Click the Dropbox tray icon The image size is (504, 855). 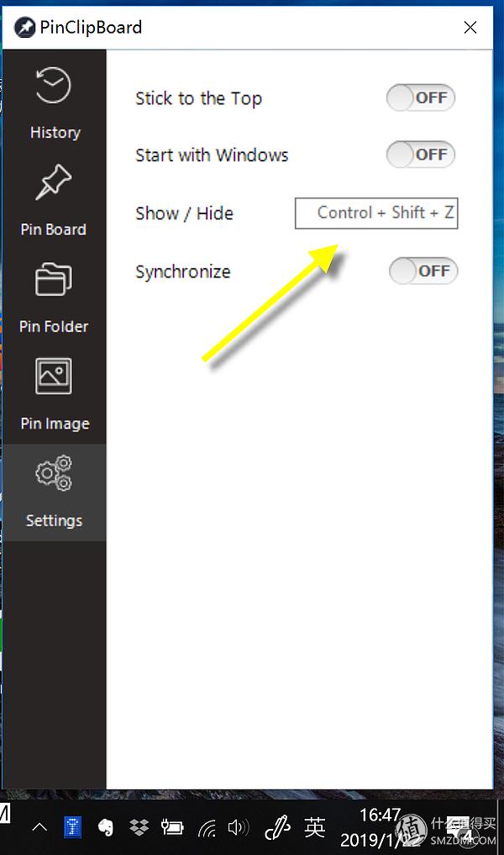click(x=137, y=828)
